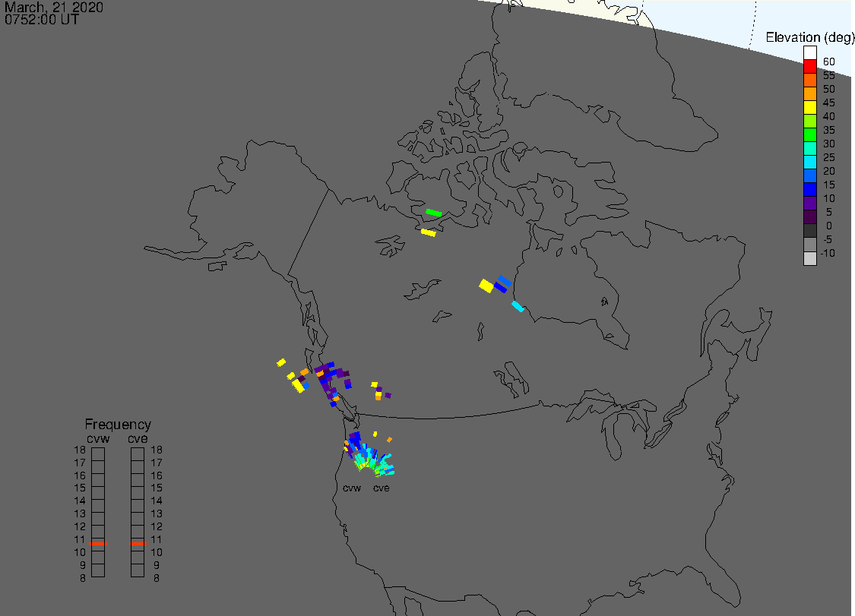The height and width of the screenshot is (616, 855).
Task: Click the Elevation (deg) legend title
Action: pyautogui.click(x=809, y=37)
